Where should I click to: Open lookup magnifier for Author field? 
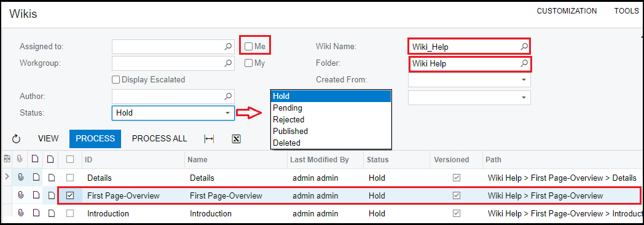pyautogui.click(x=229, y=97)
